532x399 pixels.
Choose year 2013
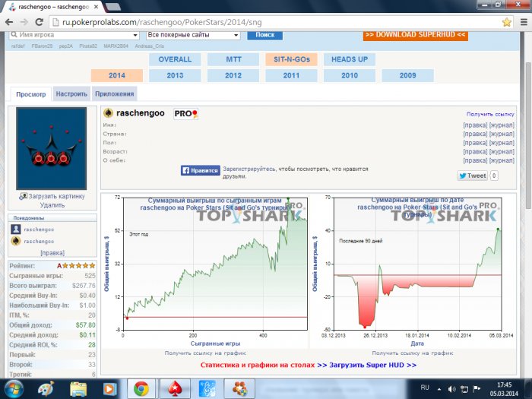tap(175, 75)
